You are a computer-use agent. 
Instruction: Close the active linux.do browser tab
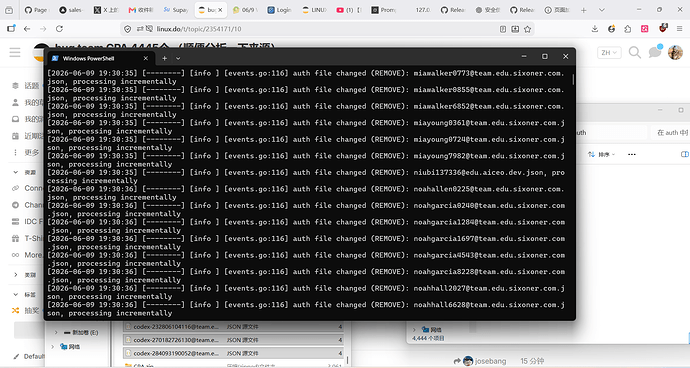(x=220, y=10)
